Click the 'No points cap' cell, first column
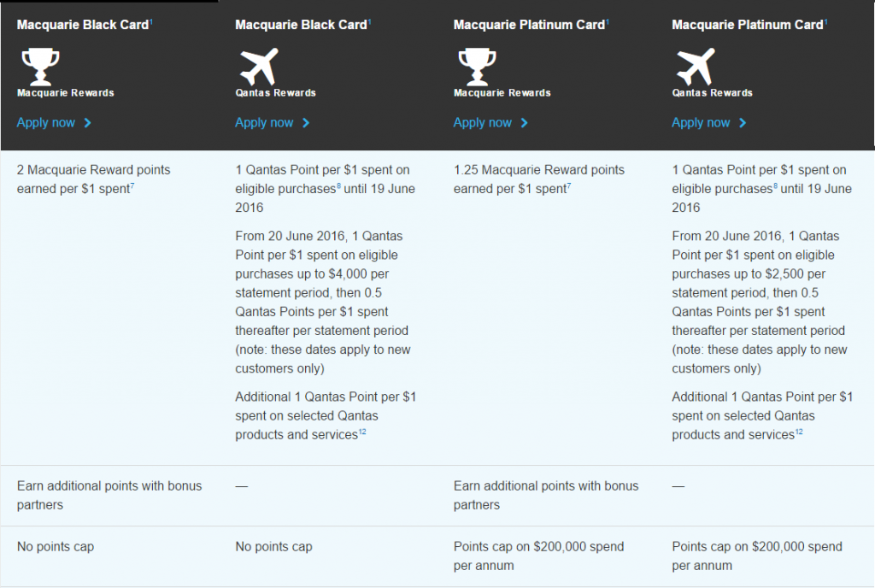 pyautogui.click(x=56, y=546)
